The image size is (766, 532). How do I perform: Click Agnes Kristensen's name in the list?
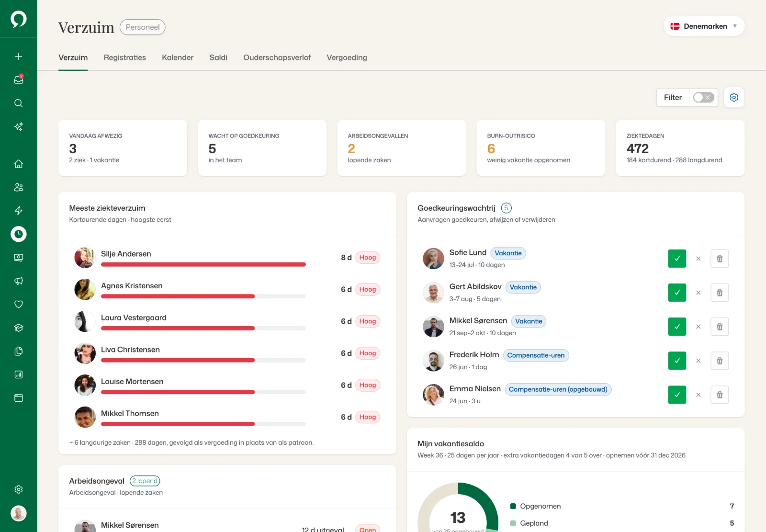tap(132, 286)
